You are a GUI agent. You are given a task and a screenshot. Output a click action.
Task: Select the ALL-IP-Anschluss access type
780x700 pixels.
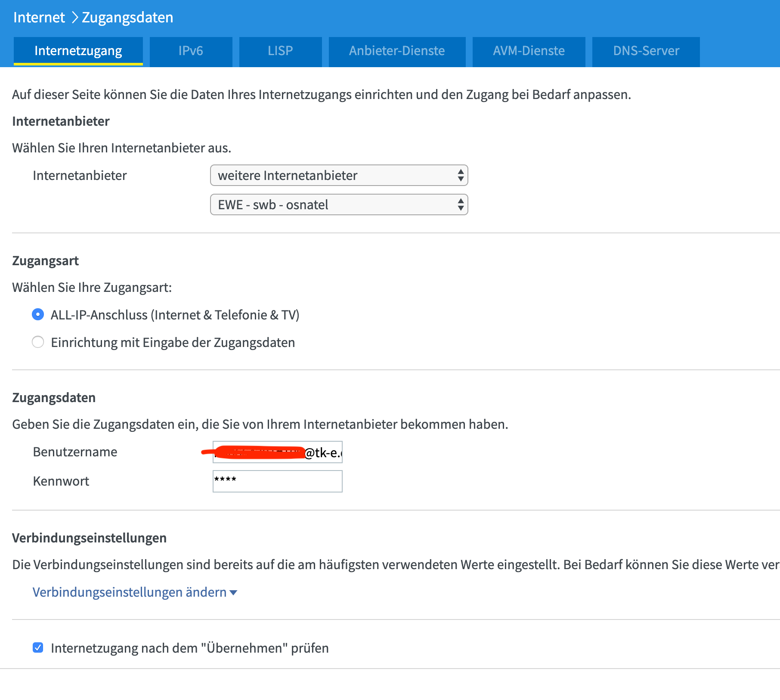tap(38, 315)
